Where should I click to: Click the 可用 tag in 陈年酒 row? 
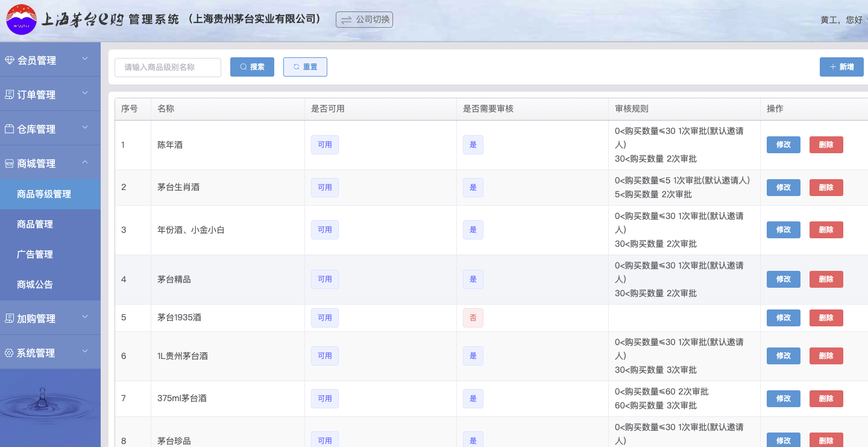click(325, 145)
